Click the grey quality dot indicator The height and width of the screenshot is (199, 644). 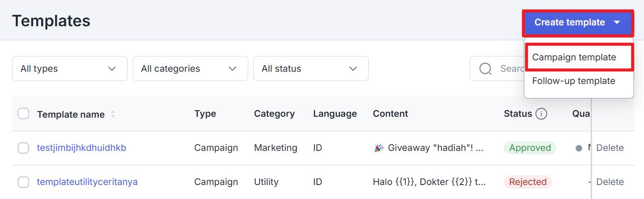coord(579,148)
